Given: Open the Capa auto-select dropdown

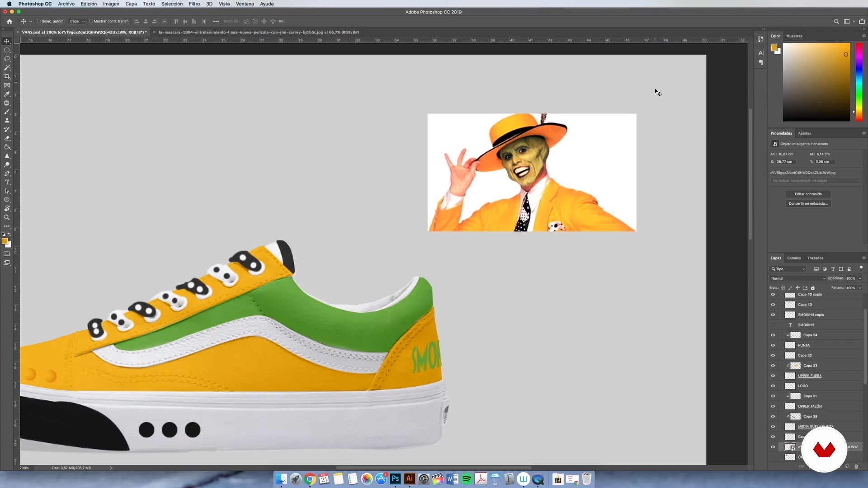Looking at the screenshot, I should tap(77, 21).
